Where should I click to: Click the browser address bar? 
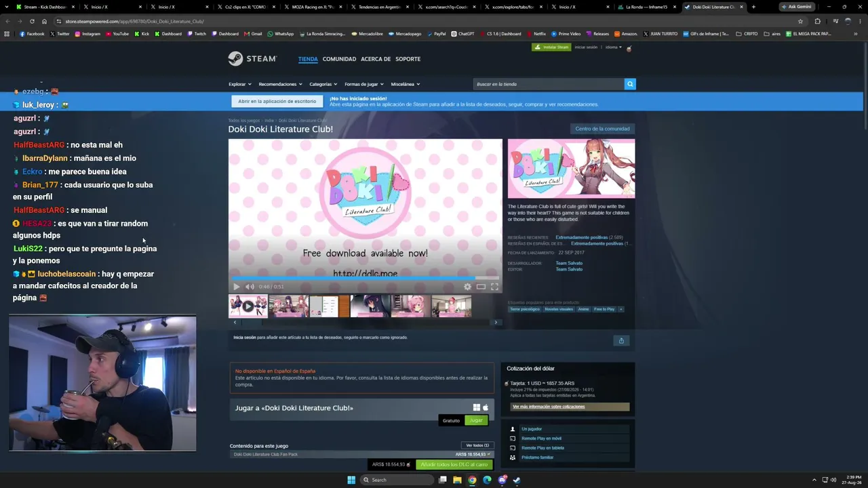click(x=427, y=21)
